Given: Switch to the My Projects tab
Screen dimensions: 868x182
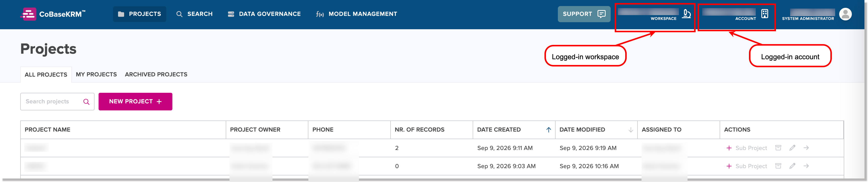Looking at the screenshot, I should [x=96, y=75].
